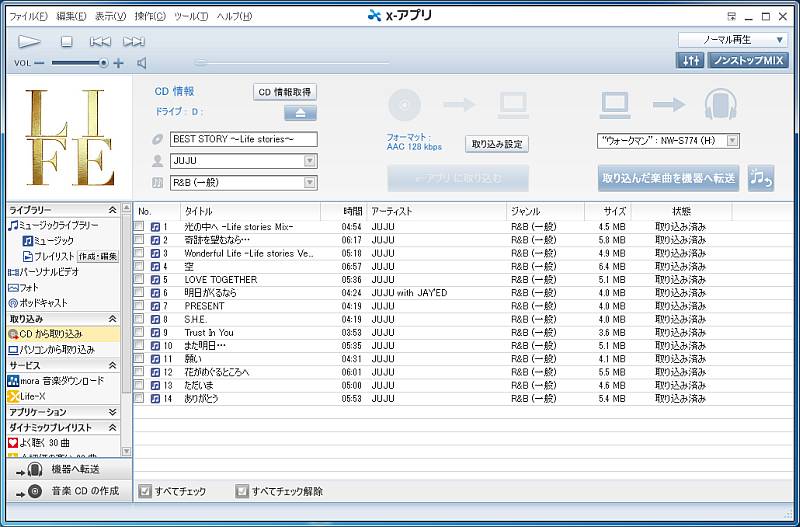Screen dimensions: 800x527
Task: Decrease volume with the minus icon
Action: coord(39,63)
